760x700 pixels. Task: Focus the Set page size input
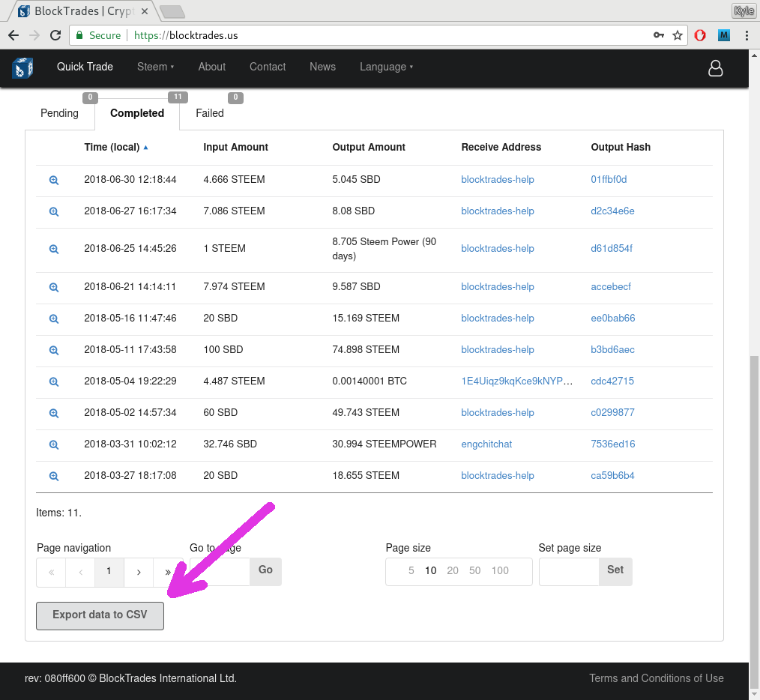[569, 572]
